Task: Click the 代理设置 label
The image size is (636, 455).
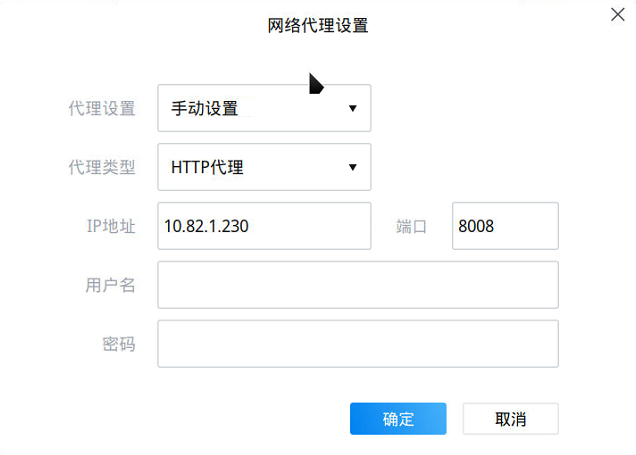Action: click(101, 109)
